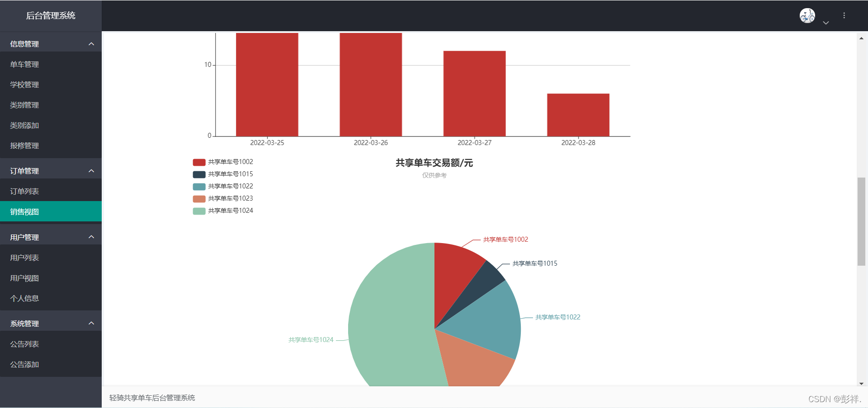This screenshot has width=868, height=408.
Task: Collapse the 信息管理 section chevron
Action: pos(91,44)
